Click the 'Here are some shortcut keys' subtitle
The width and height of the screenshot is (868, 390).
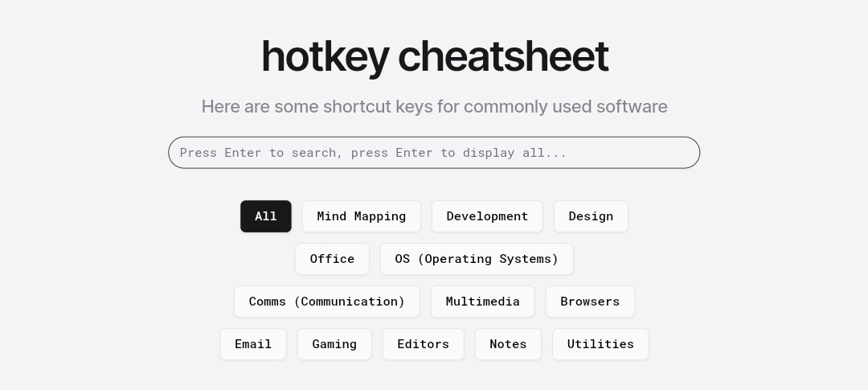[x=434, y=106]
